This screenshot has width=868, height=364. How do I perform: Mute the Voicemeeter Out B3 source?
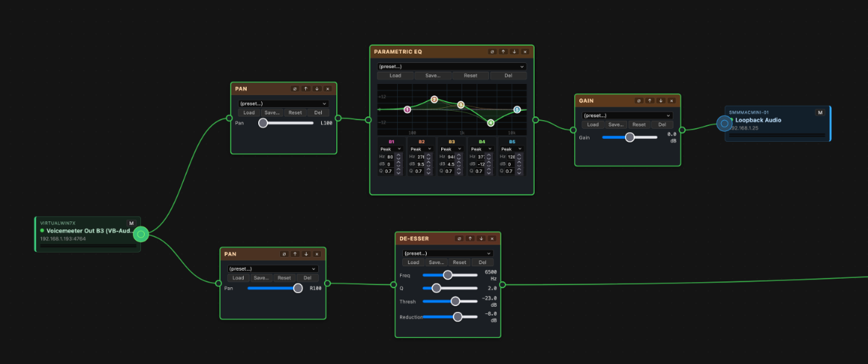click(131, 223)
